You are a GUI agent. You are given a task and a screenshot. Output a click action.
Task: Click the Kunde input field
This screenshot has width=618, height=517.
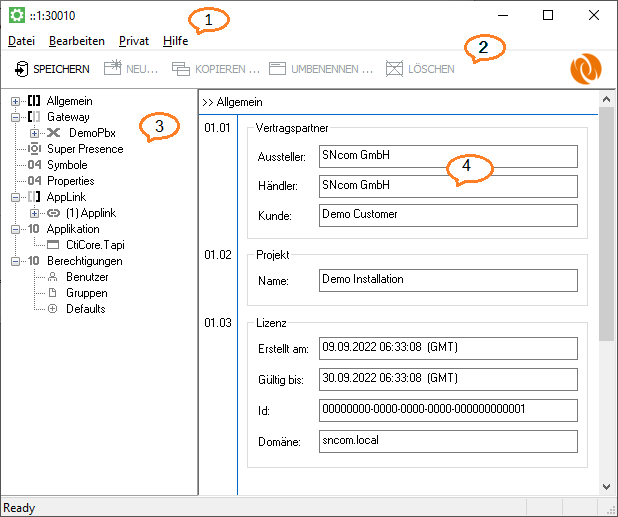click(x=448, y=215)
